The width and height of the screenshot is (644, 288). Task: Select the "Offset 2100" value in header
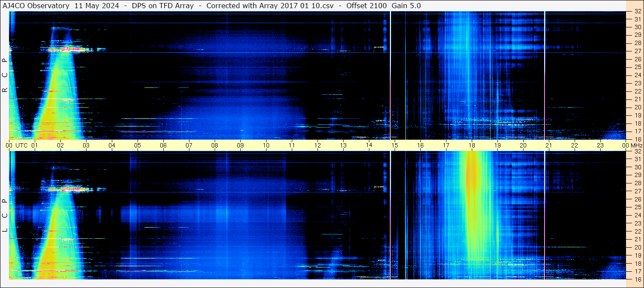click(366, 6)
